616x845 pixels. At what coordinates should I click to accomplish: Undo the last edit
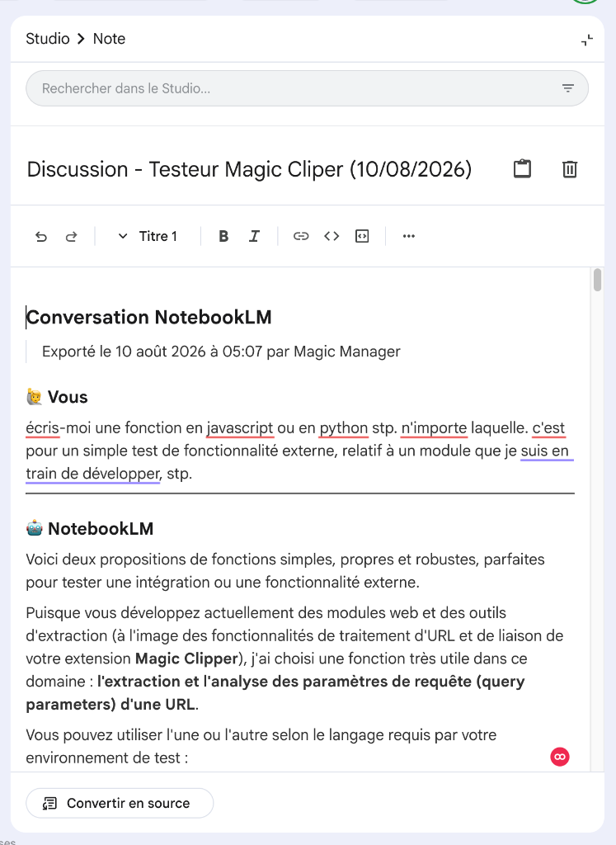coord(41,237)
